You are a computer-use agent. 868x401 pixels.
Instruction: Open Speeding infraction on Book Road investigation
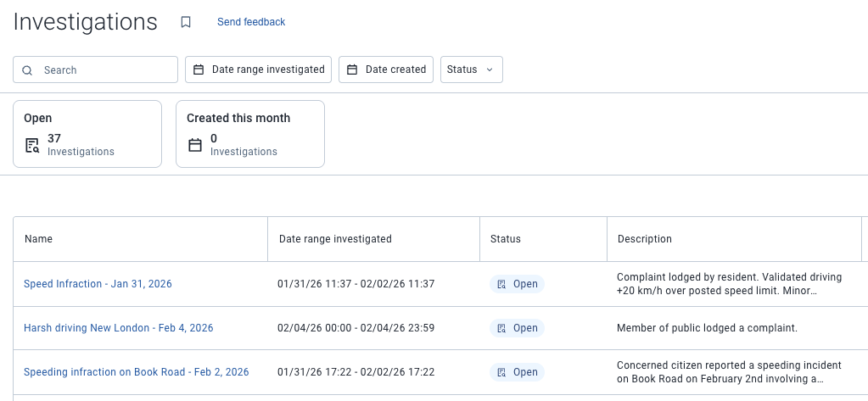tap(136, 372)
